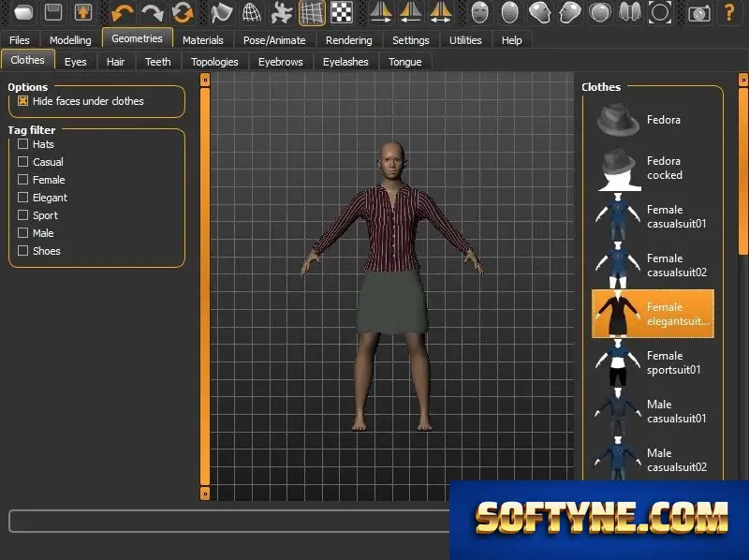Click the Reset circular arrows icon
The image size is (749, 560).
click(183, 13)
